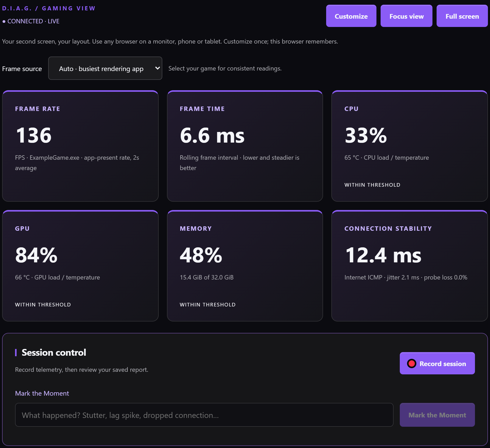
Task: Click the connection status dot indicator
Action: 4,22
